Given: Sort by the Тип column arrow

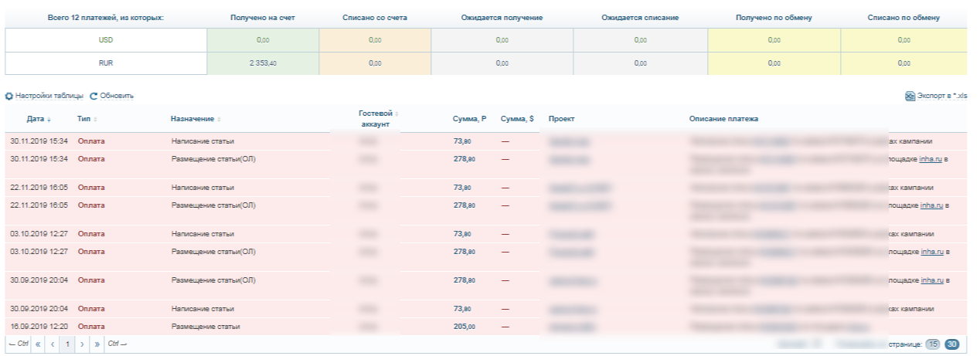Looking at the screenshot, I should 95,120.
